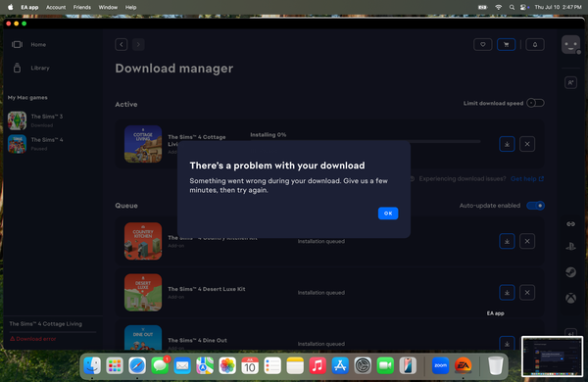Open Finder from the Dock
Viewport: 588px width, 382px height.
tap(92, 365)
